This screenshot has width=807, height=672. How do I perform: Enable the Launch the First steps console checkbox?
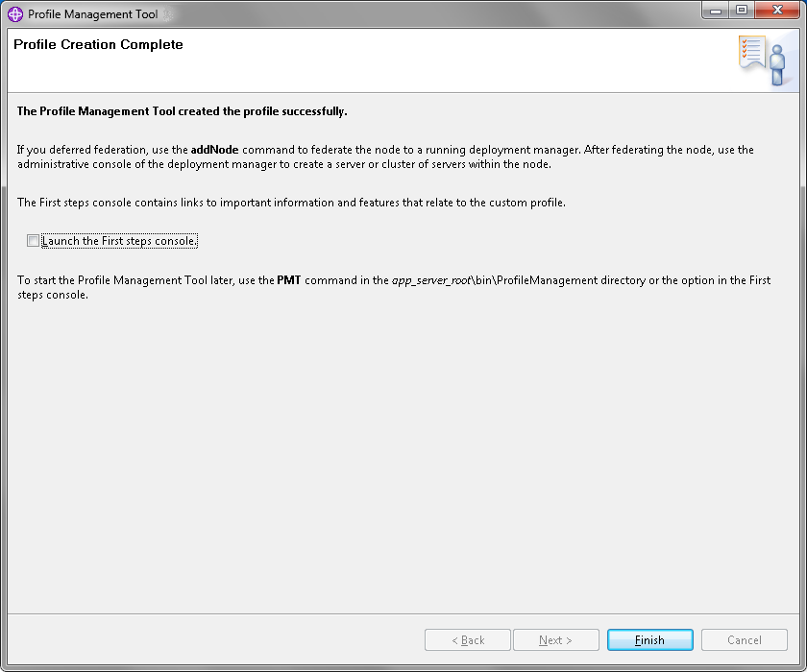(x=33, y=241)
